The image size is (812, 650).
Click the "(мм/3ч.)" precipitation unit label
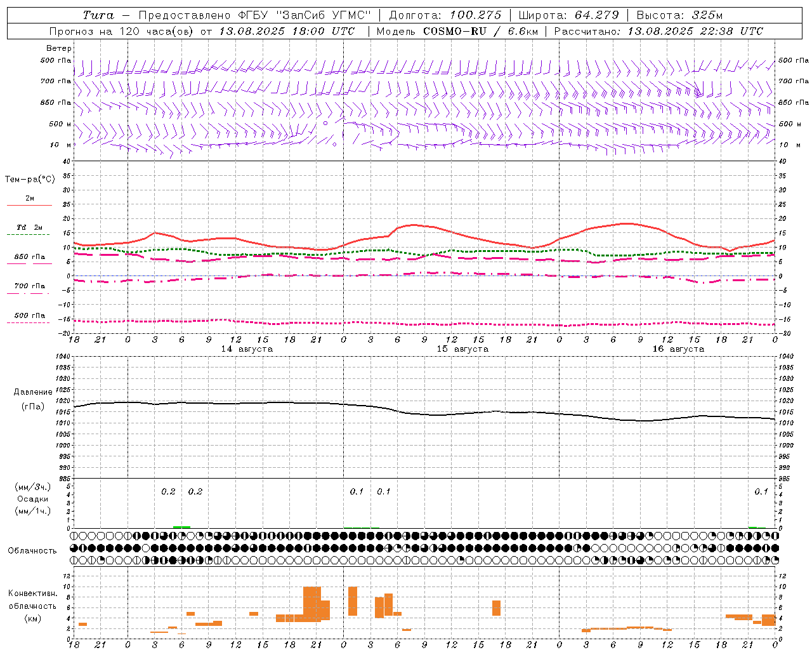[x=33, y=487]
